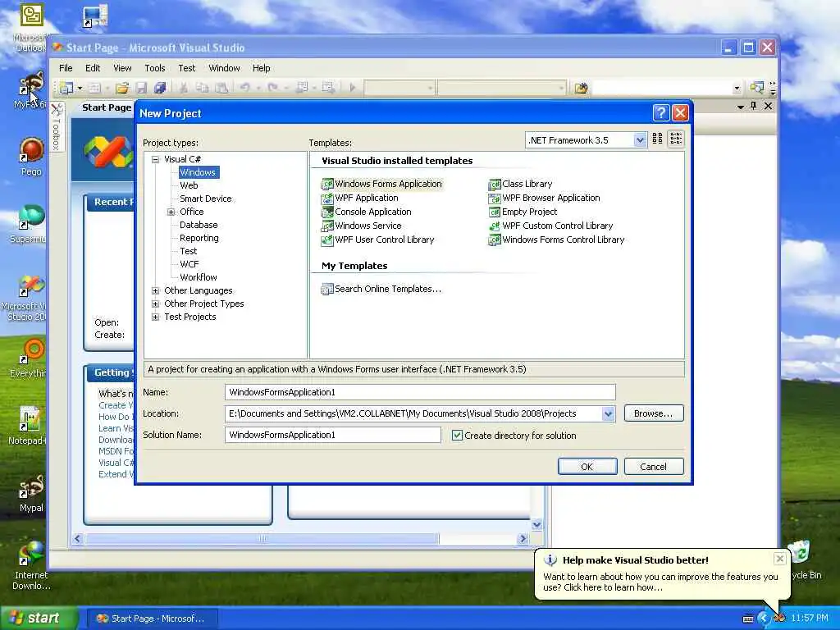Select WPF Application template
The image size is (840, 630).
360,198
